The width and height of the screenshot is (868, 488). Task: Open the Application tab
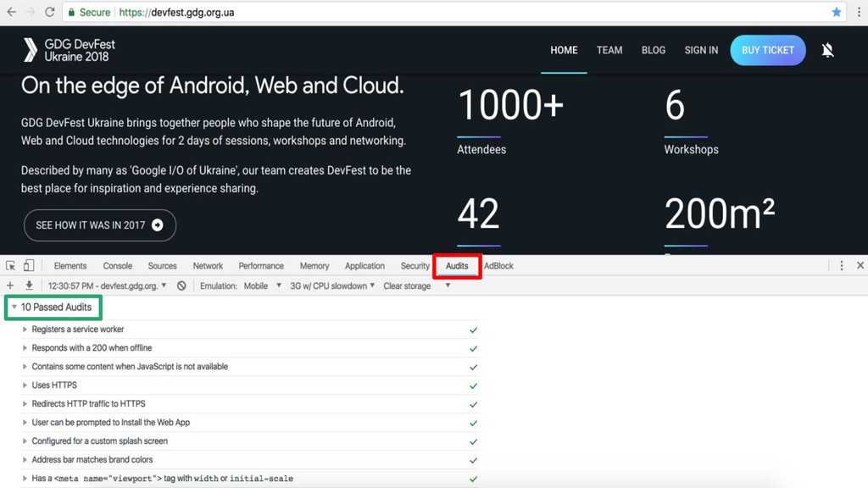point(364,265)
